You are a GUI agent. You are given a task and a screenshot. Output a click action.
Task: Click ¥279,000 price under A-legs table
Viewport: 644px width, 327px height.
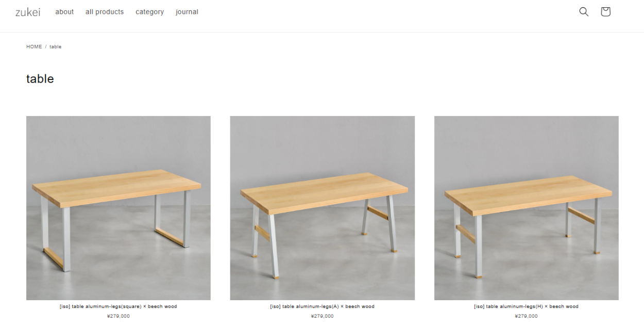pyautogui.click(x=323, y=316)
